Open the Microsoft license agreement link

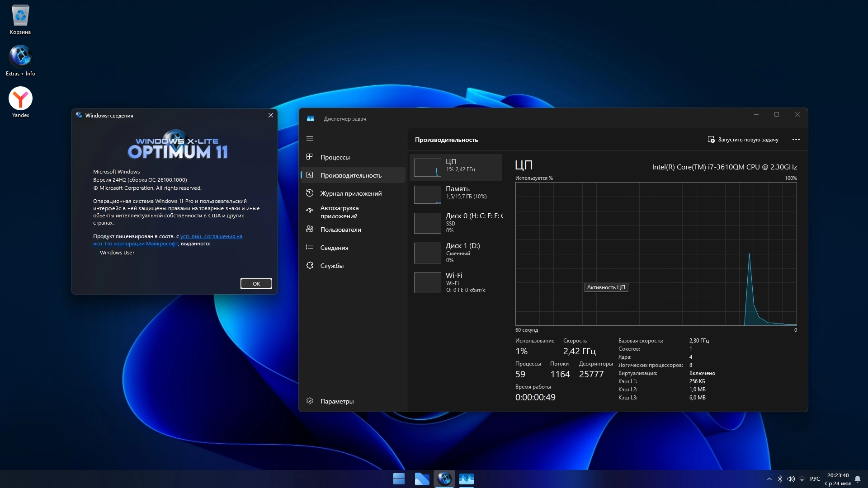[211, 236]
